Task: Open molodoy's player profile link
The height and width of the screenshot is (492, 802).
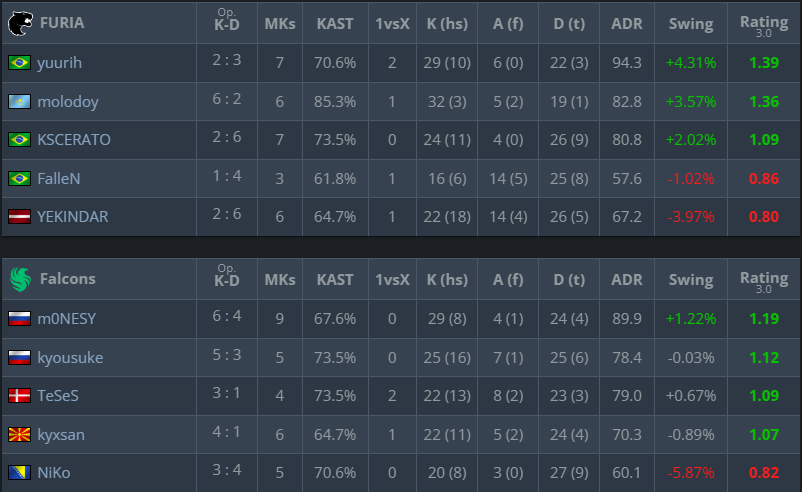Action: [68, 102]
